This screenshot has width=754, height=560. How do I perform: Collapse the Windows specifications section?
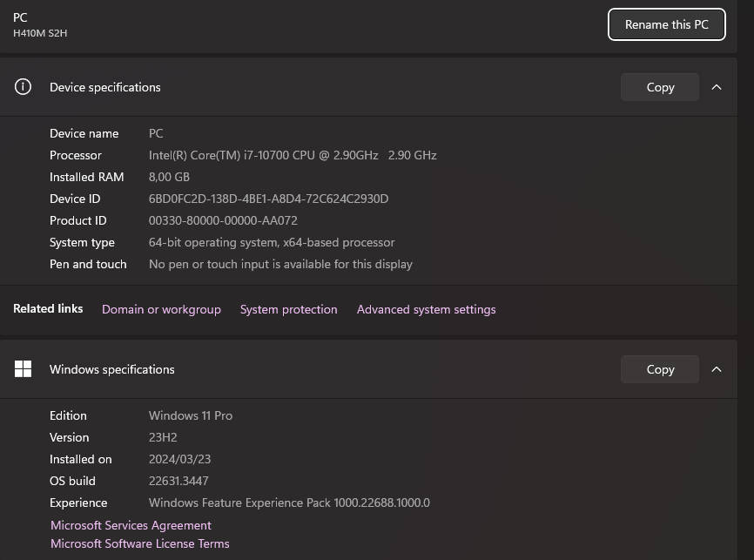click(717, 368)
